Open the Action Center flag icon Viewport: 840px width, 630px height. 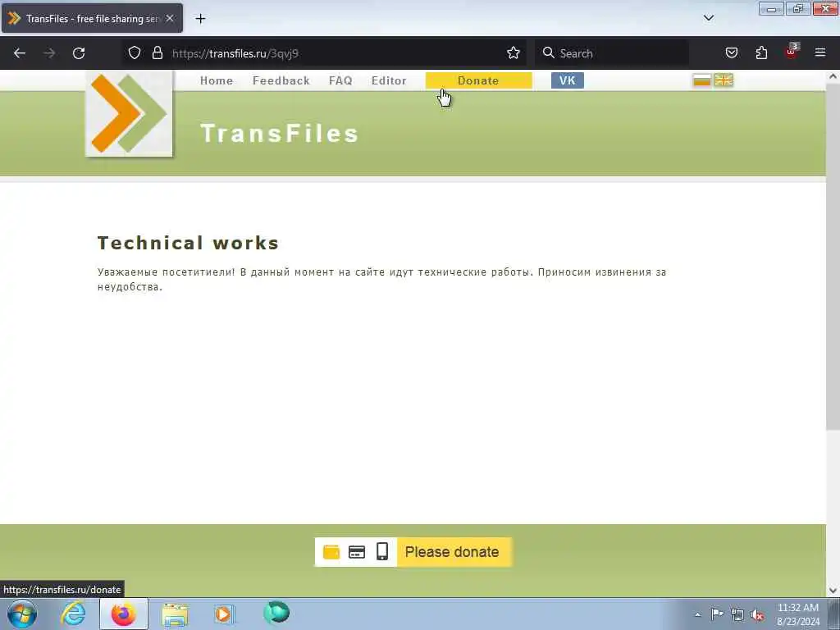click(717, 614)
